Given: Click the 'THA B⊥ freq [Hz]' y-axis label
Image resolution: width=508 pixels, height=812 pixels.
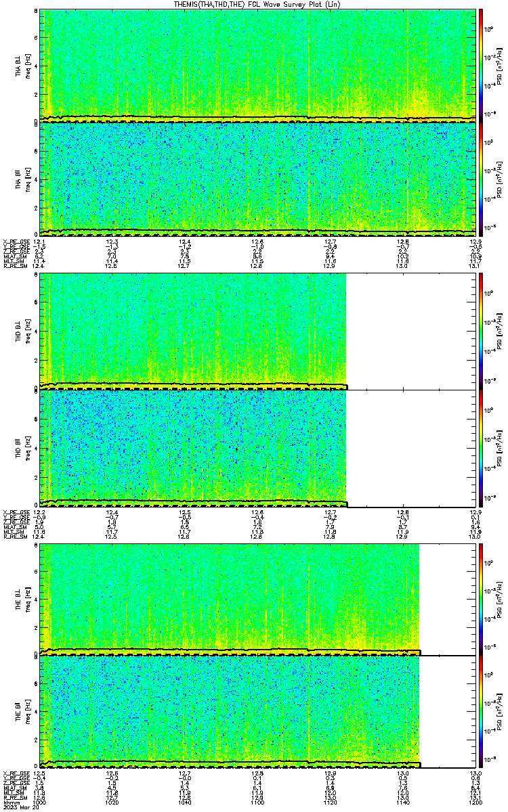Looking at the screenshot, I should (22, 66).
